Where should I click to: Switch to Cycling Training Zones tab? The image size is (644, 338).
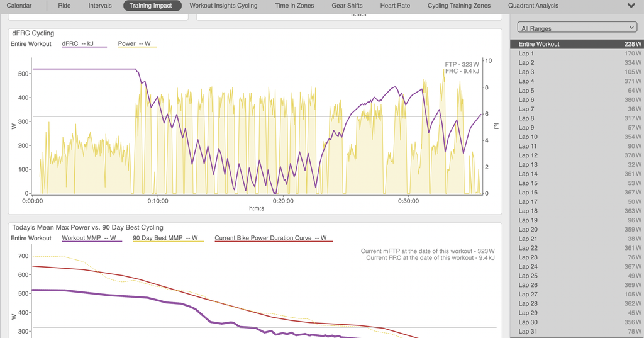coord(458,5)
